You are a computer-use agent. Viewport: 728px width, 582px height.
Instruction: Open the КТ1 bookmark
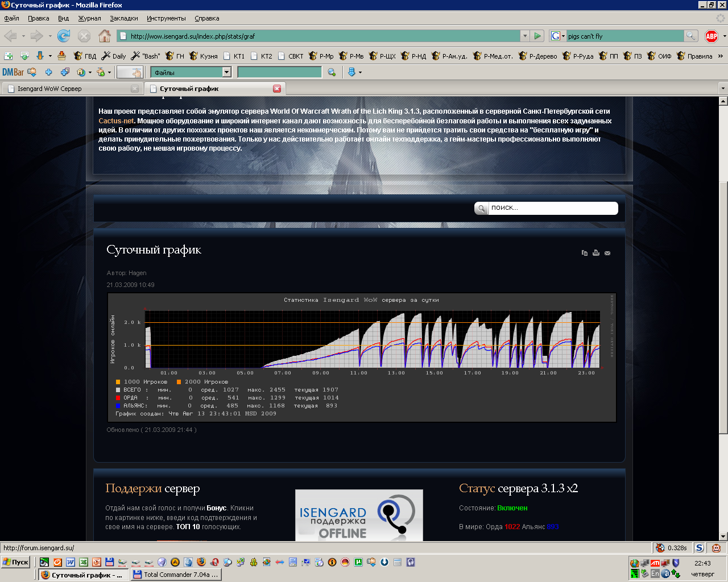[x=234, y=56]
